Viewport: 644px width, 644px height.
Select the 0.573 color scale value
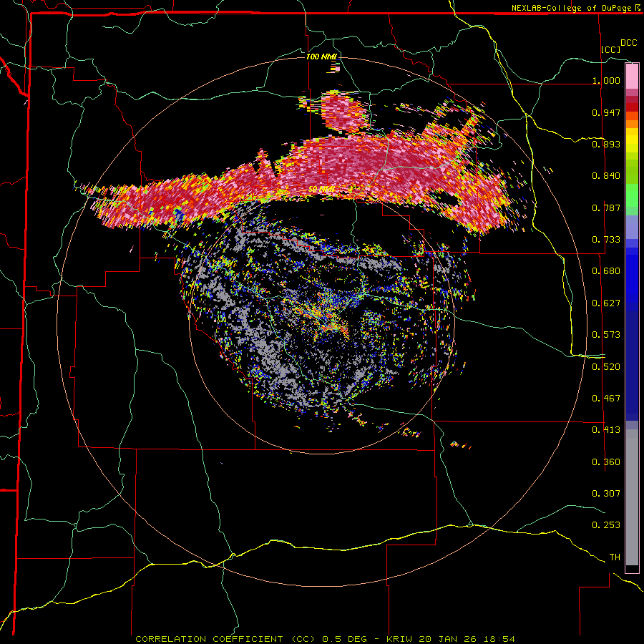[606, 335]
